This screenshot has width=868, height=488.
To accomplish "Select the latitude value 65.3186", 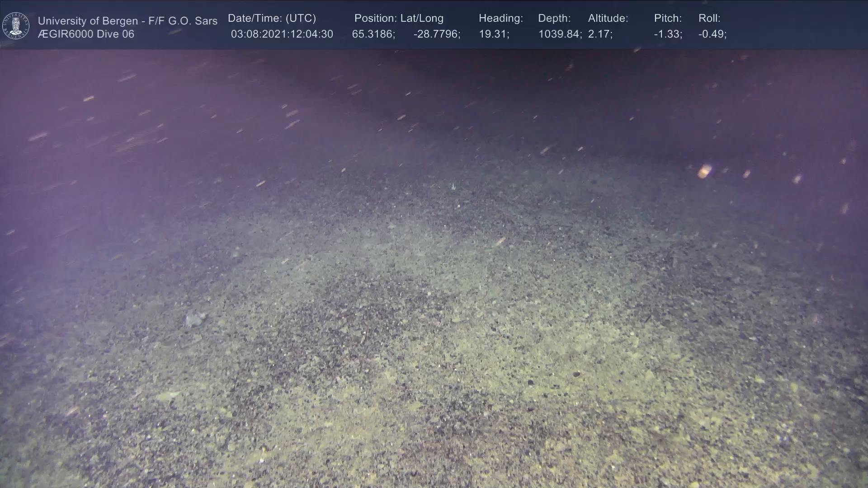I will [373, 34].
